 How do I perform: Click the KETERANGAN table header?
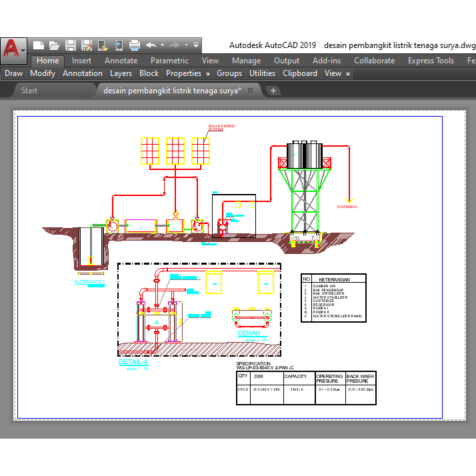(x=334, y=279)
